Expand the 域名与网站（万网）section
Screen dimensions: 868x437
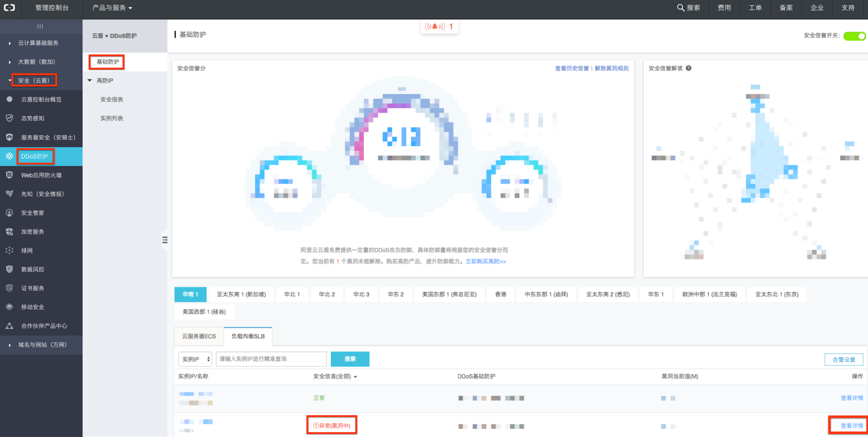pyautogui.click(x=41, y=345)
